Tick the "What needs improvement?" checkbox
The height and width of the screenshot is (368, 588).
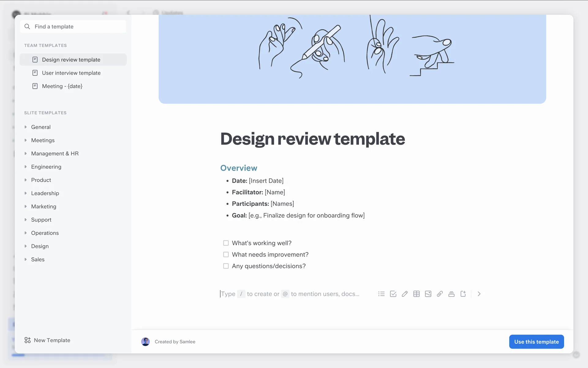click(x=226, y=255)
